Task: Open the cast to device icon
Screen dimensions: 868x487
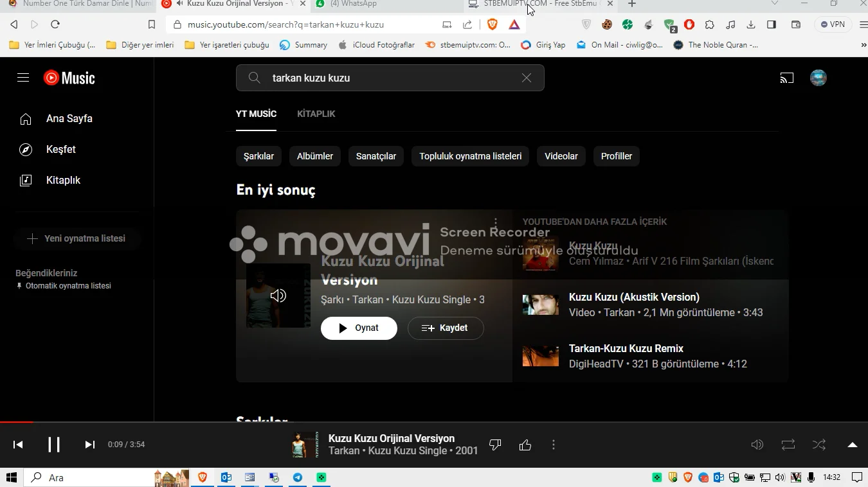Action: tap(787, 78)
